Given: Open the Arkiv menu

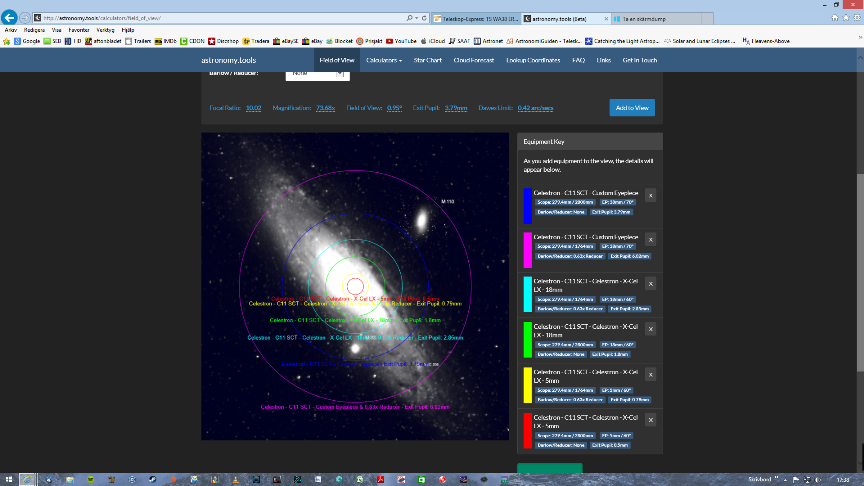Looking at the screenshot, I should 10,30.
